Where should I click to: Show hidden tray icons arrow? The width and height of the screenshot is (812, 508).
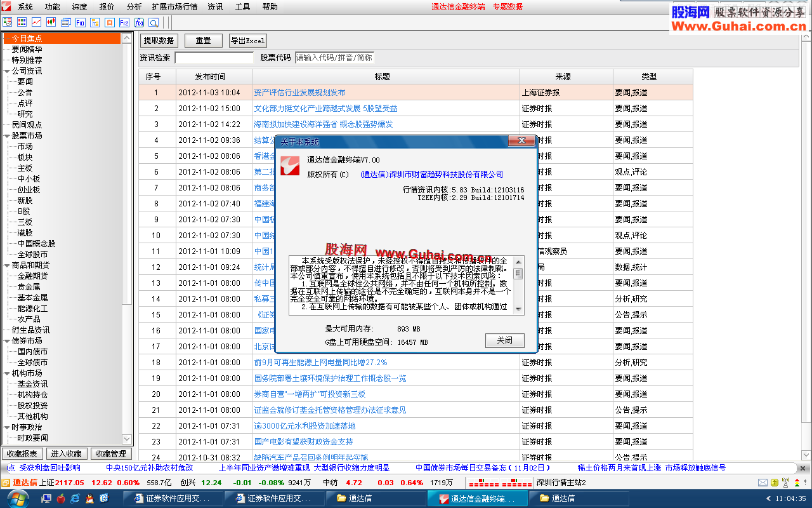769,498
